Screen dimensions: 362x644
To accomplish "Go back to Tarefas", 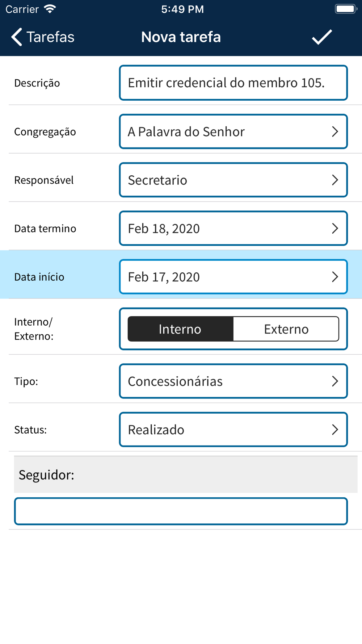I will pyautogui.click(x=43, y=37).
